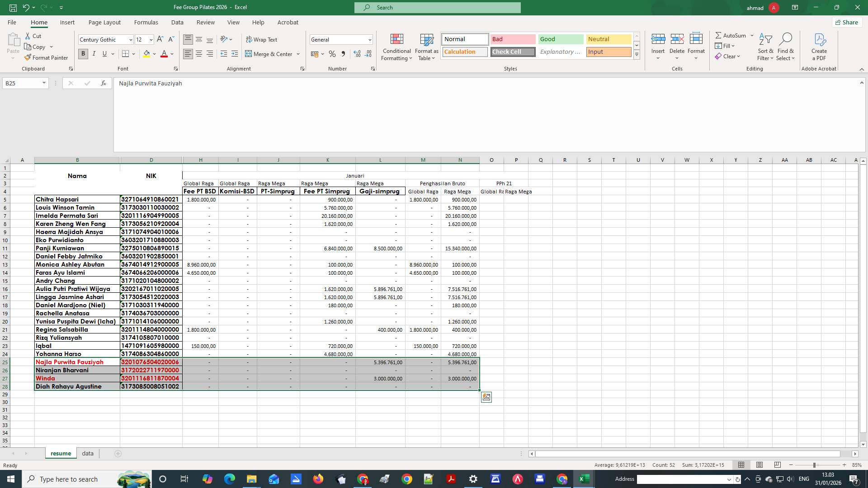Toggle center alignment
The image size is (868, 488).
[x=198, y=54]
